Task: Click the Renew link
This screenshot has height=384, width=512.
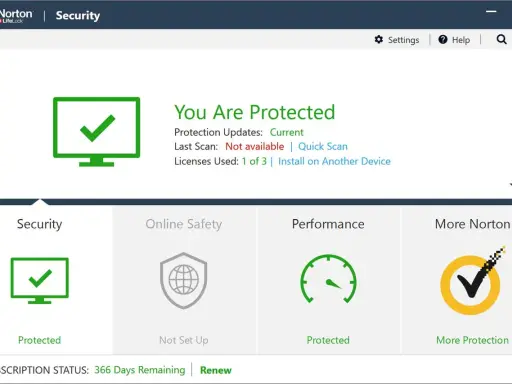Action: (216, 370)
